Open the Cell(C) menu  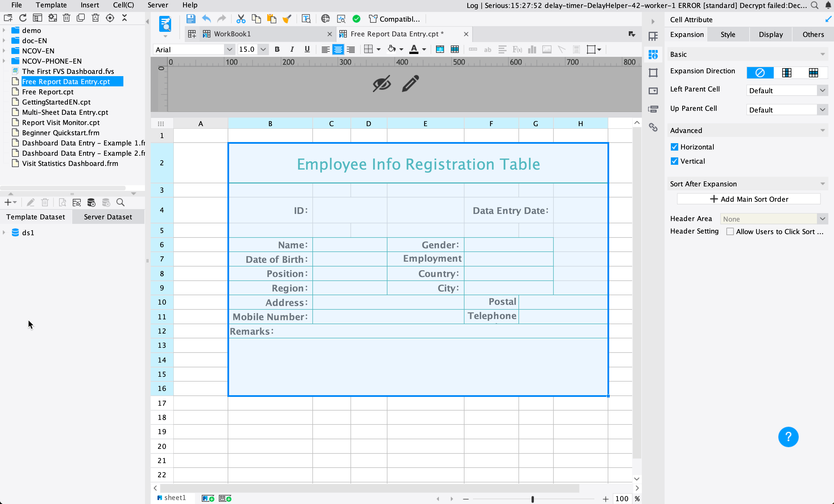(x=123, y=5)
